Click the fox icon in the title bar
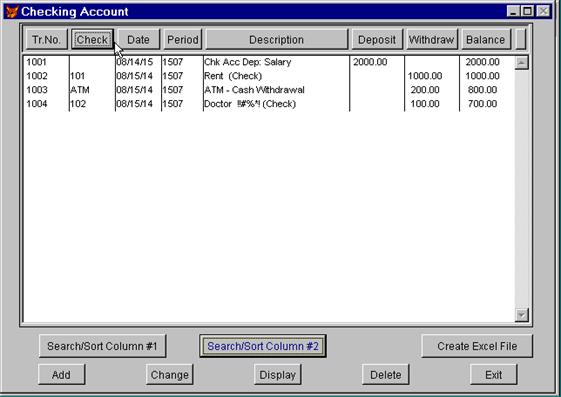The image size is (561, 397). point(12,11)
